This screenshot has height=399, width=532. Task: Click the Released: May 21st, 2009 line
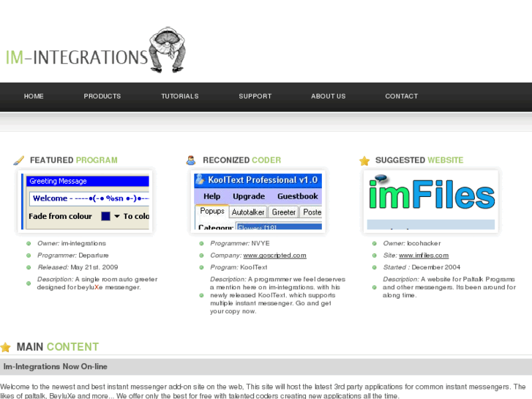click(x=78, y=267)
